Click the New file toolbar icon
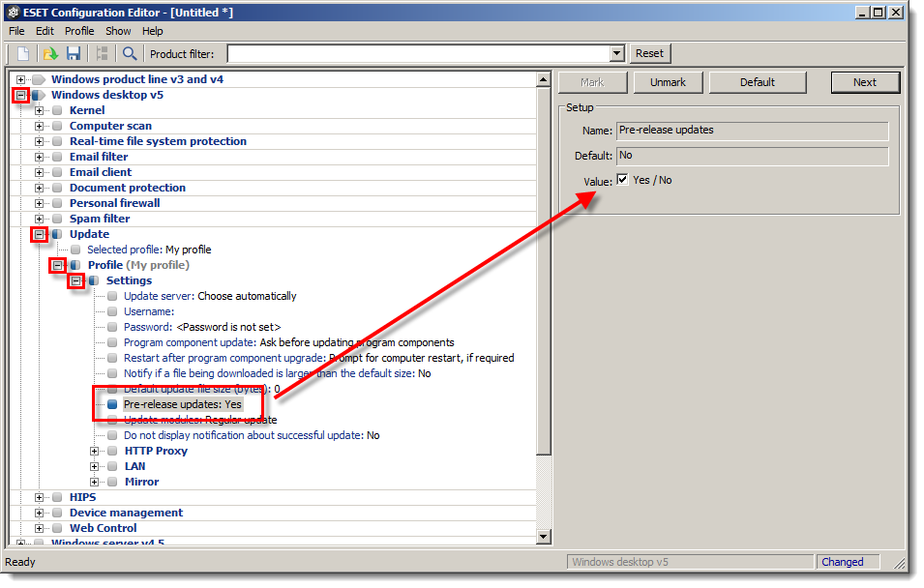The height and width of the screenshot is (588, 924). click(x=23, y=54)
